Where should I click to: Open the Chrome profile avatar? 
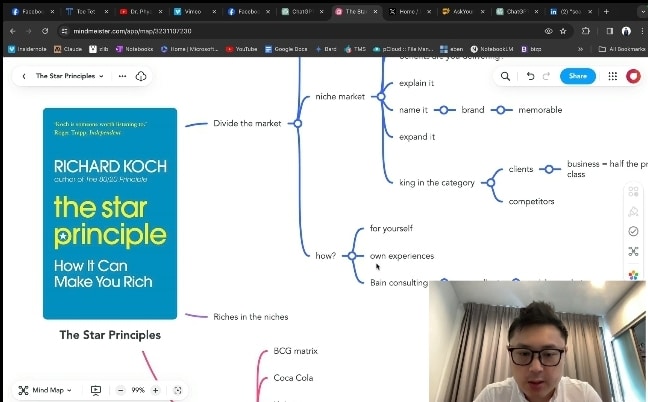[626, 31]
